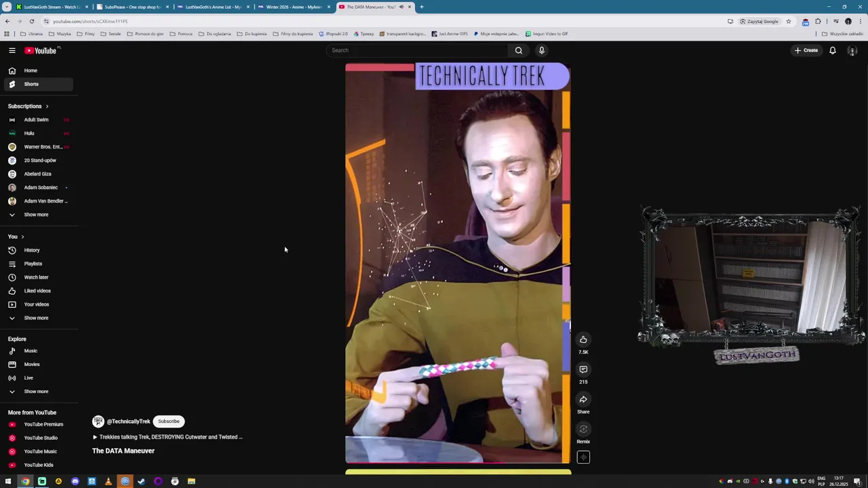Open Hulu subscription channel

38,134
